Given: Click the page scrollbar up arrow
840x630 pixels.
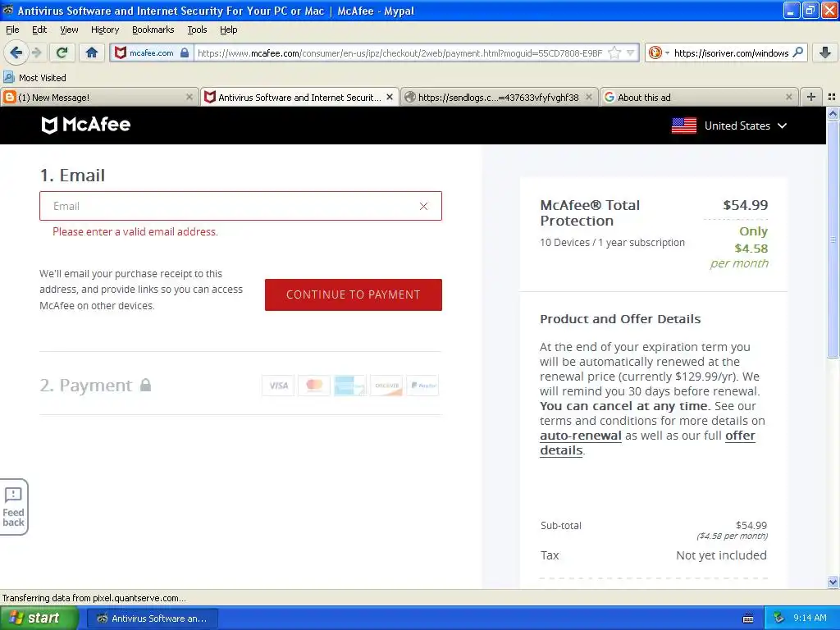Looking at the screenshot, I should pyautogui.click(x=833, y=113).
